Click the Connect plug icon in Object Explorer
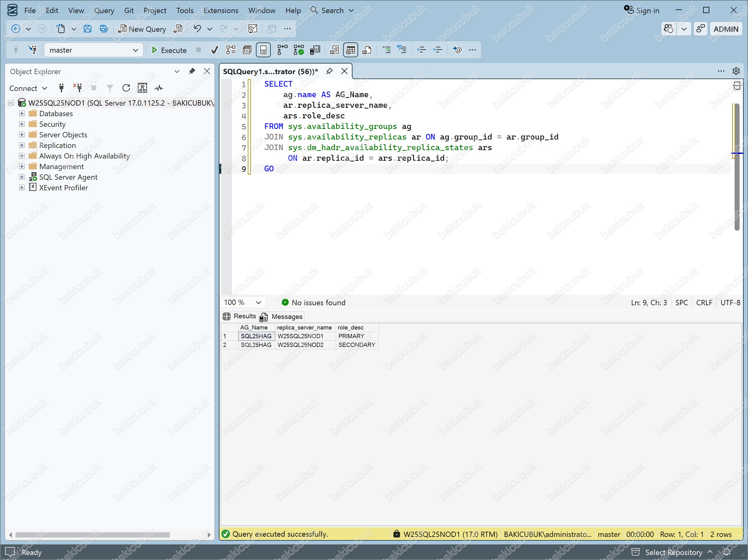 pos(61,88)
